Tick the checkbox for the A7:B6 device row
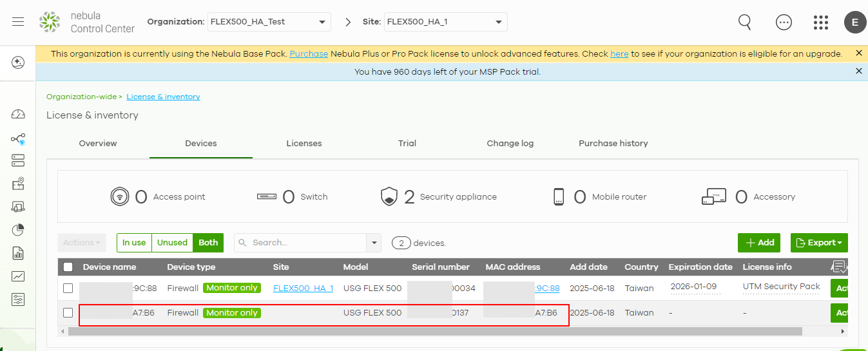868x351 pixels. (x=68, y=312)
